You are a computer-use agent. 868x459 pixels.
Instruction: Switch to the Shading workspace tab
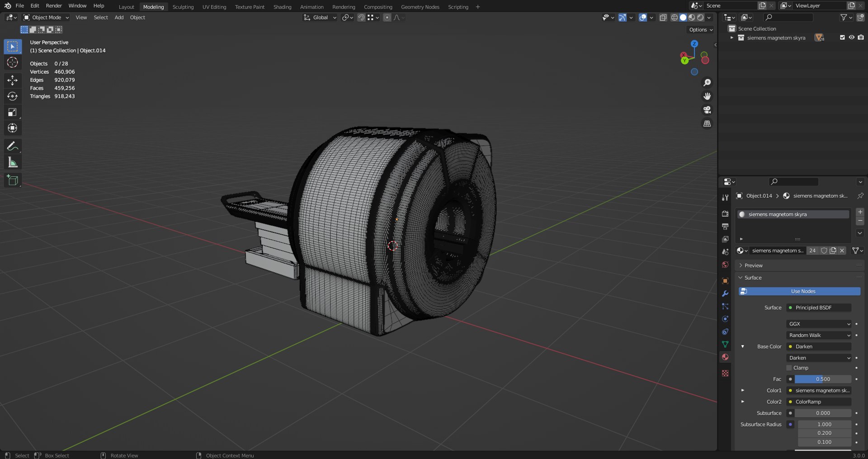(282, 7)
